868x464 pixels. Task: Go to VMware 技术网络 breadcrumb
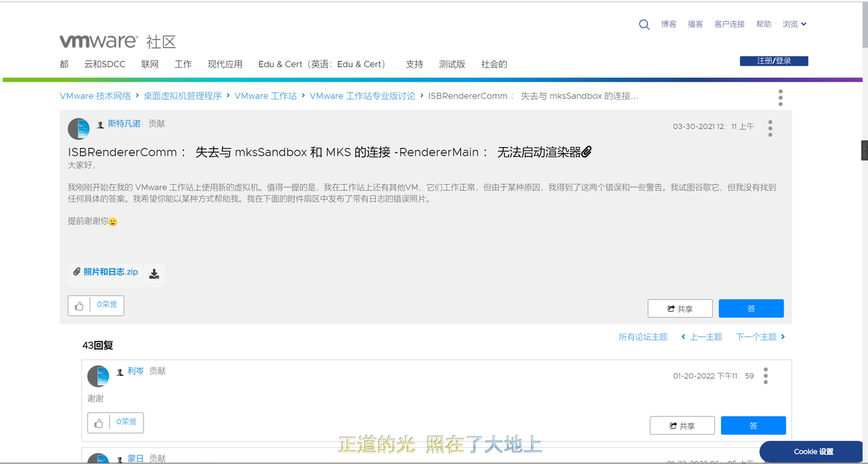[x=95, y=96]
